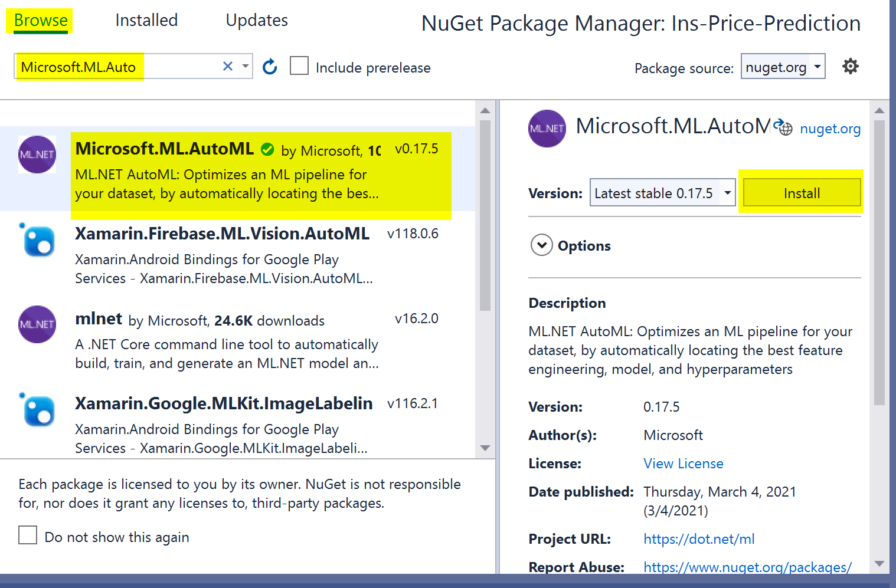Click the Microsoft.ML.AutoML ML.NET package icon
Viewport: 896px width, 588px height.
37,155
